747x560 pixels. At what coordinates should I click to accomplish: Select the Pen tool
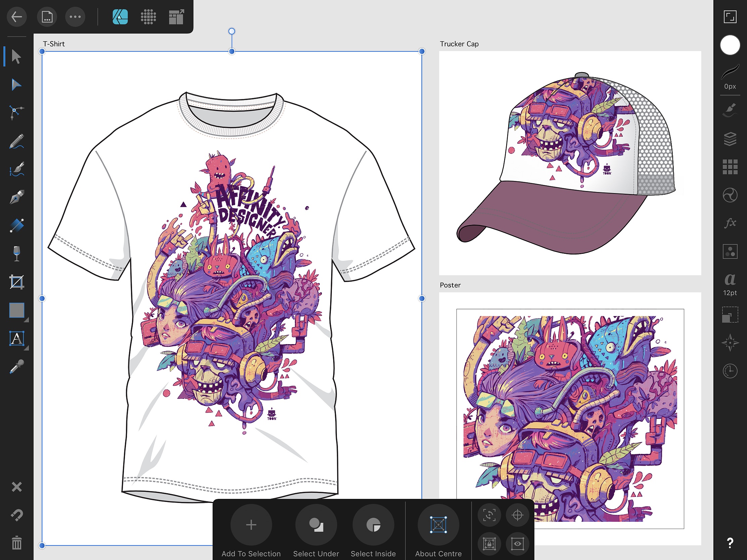pyautogui.click(x=16, y=197)
